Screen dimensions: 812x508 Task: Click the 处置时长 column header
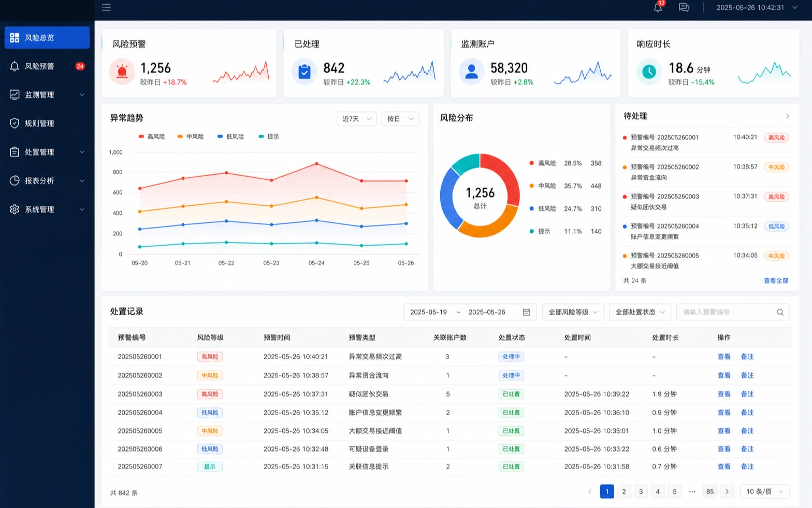coord(665,337)
